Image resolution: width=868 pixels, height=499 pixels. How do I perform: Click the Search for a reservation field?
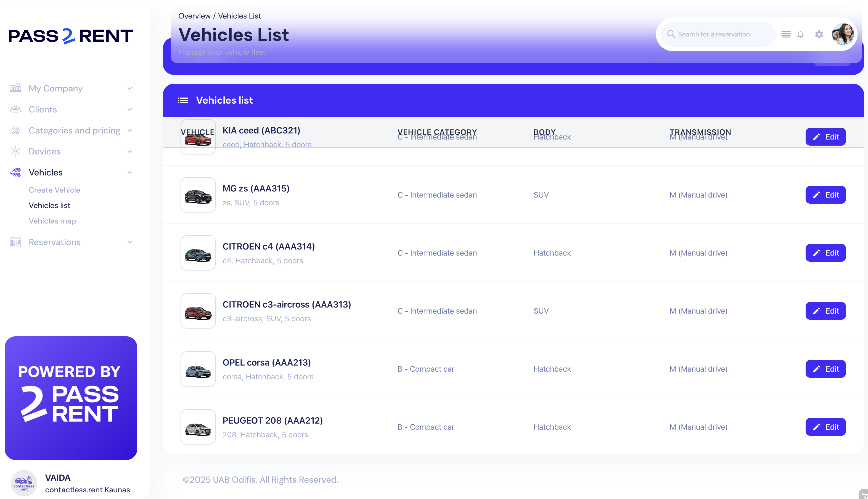pos(719,34)
